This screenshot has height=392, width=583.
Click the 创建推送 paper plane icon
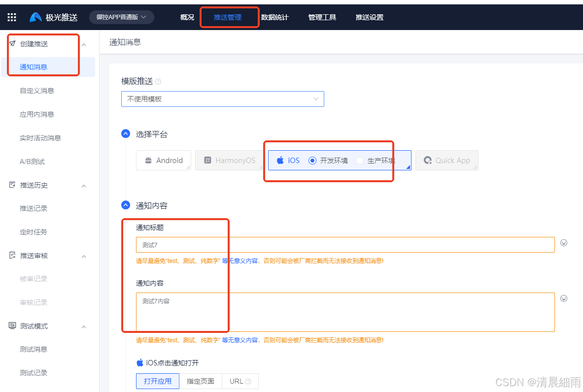[12, 43]
